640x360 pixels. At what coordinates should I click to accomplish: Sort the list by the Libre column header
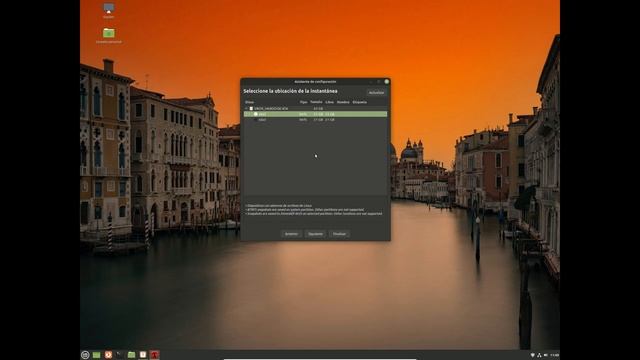coord(330,102)
